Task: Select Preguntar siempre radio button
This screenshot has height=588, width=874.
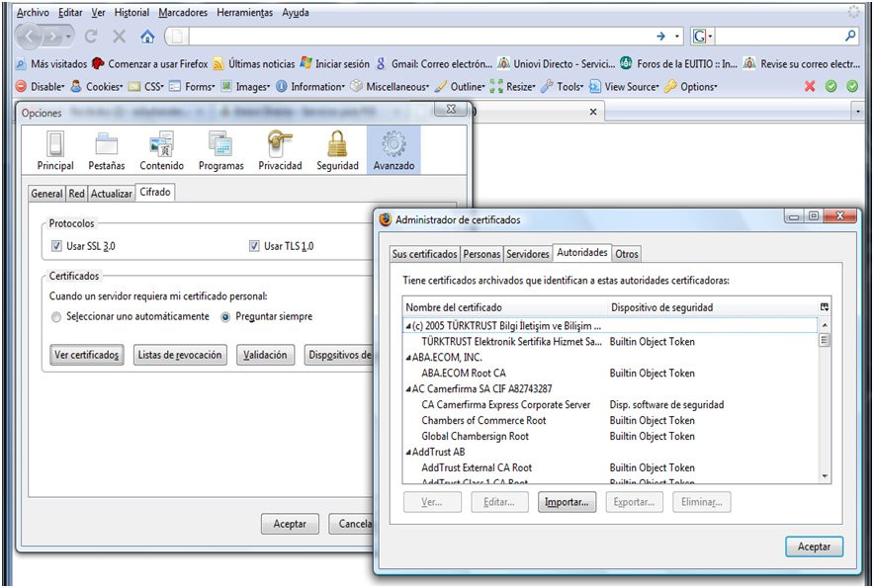Action: [x=225, y=317]
